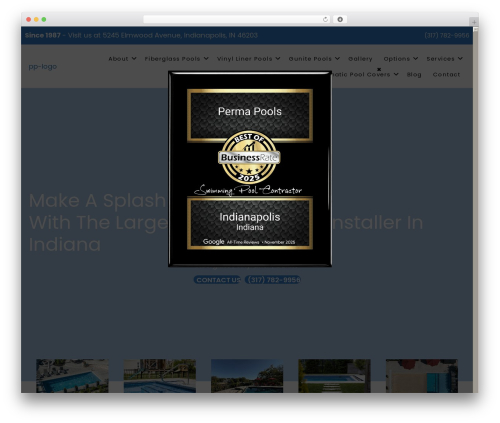Click the pp-logo image link
The width and height of the screenshot is (500, 423).
(x=43, y=66)
